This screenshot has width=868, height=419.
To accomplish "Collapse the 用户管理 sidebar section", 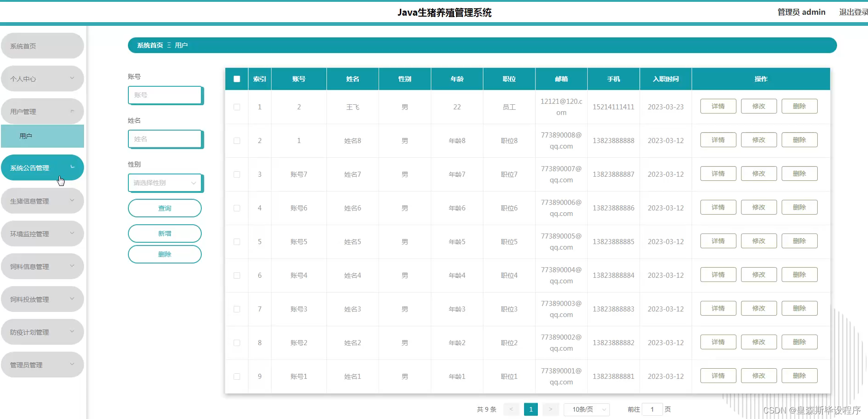I will [x=42, y=111].
